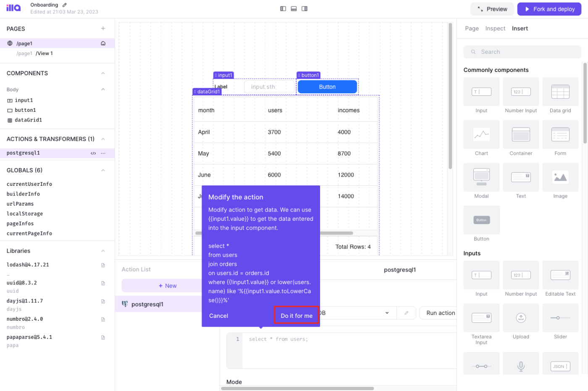The image size is (588, 391).
Task: Switch to the Insert tab
Action: (x=520, y=29)
